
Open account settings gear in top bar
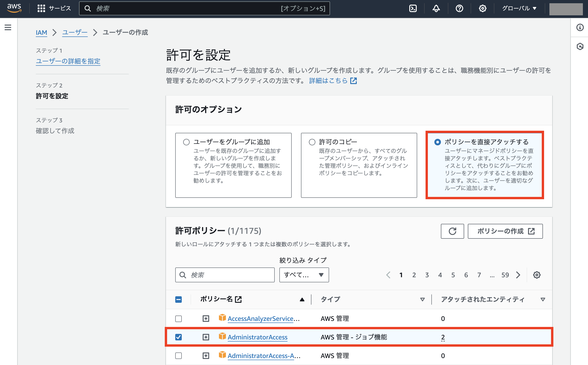pyautogui.click(x=482, y=8)
